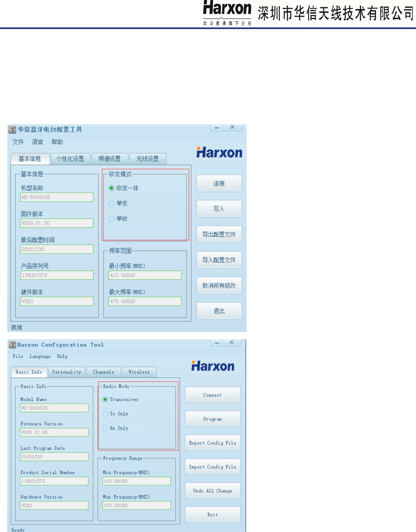This screenshot has height=532, width=416.
Task: Switch to Channels tab
Action: pos(104,372)
